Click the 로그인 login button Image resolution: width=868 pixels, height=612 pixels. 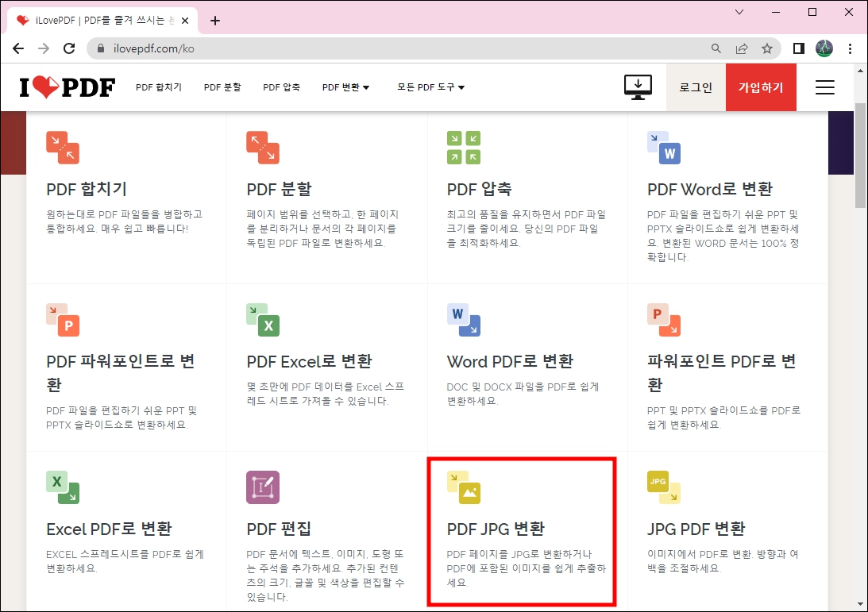click(696, 87)
